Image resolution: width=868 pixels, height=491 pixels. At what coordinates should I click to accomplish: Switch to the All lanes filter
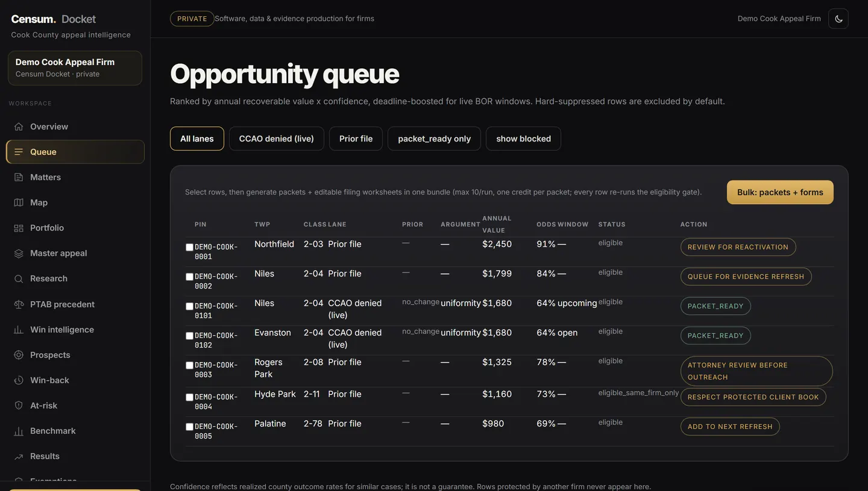197,139
